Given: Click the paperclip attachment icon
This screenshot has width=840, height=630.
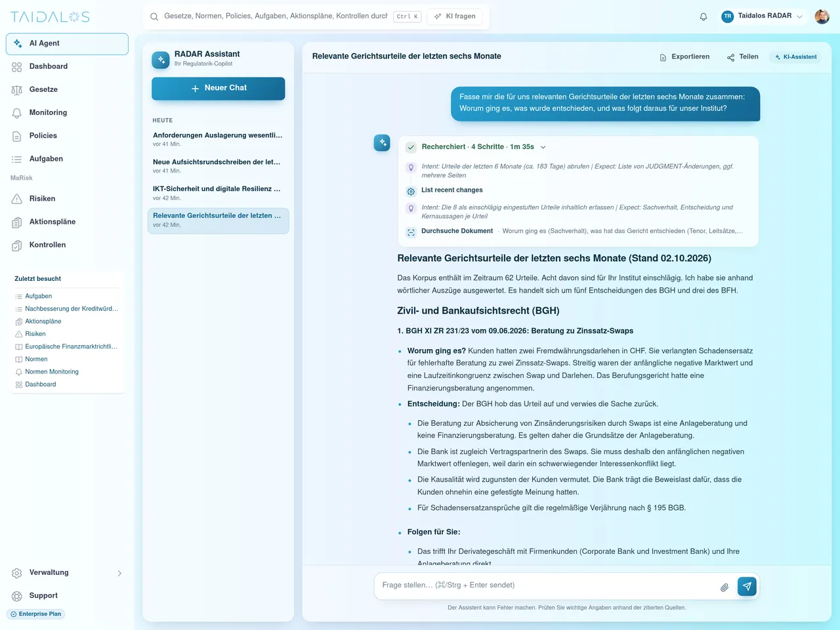Looking at the screenshot, I should click(724, 587).
